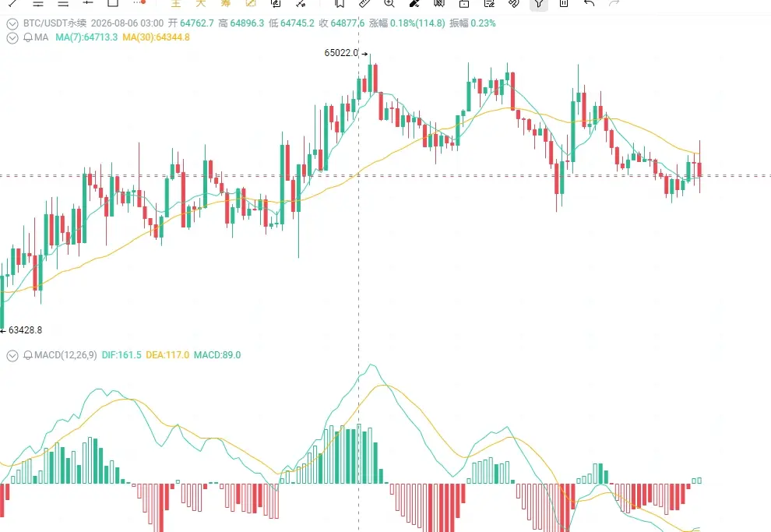Click the 63428.8 low price marker

(25, 330)
